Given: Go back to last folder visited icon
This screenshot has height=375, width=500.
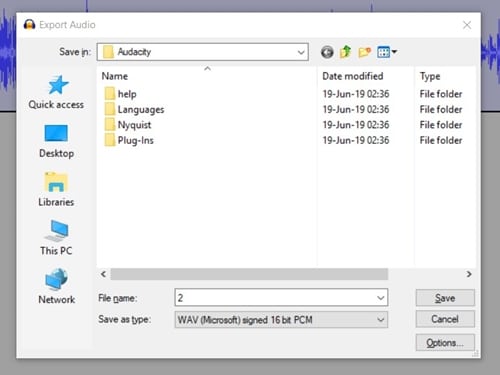Looking at the screenshot, I should (x=327, y=52).
